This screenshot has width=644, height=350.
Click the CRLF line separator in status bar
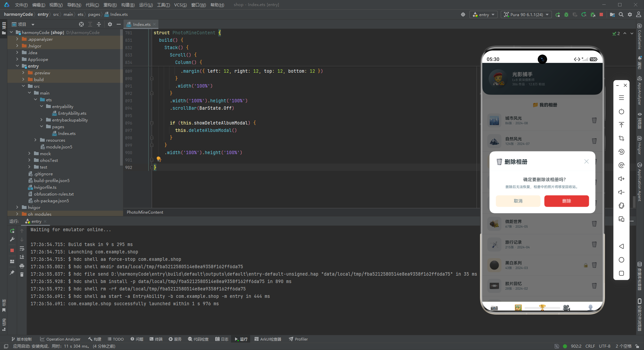coord(590,346)
